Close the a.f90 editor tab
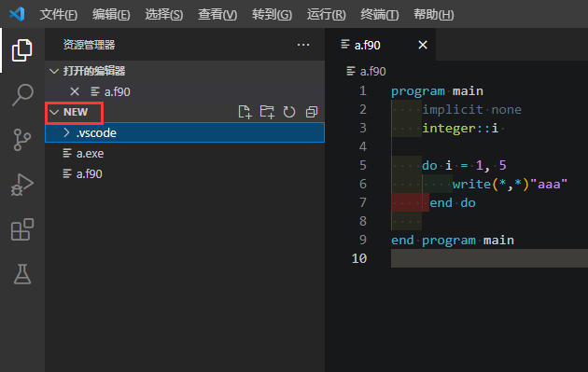Image resolution: width=588 pixels, height=372 pixels. coord(423,45)
